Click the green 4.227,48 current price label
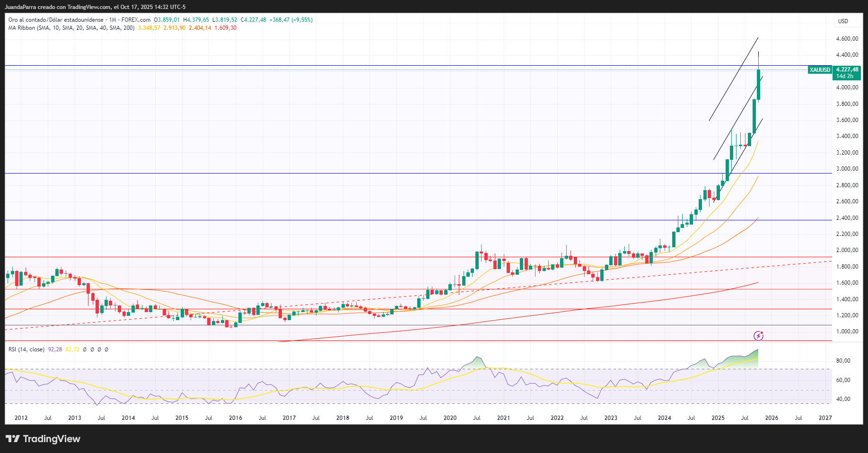 [x=847, y=70]
